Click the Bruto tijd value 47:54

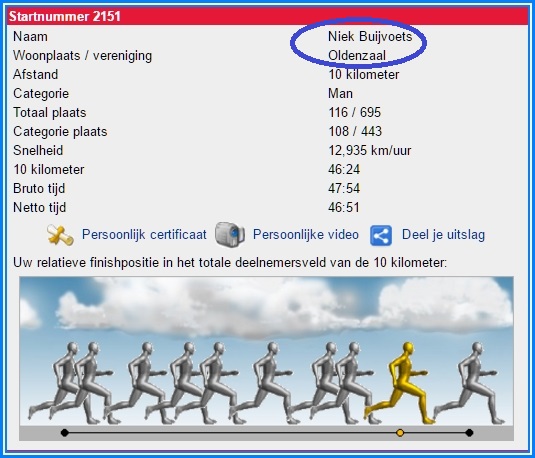pos(344,188)
